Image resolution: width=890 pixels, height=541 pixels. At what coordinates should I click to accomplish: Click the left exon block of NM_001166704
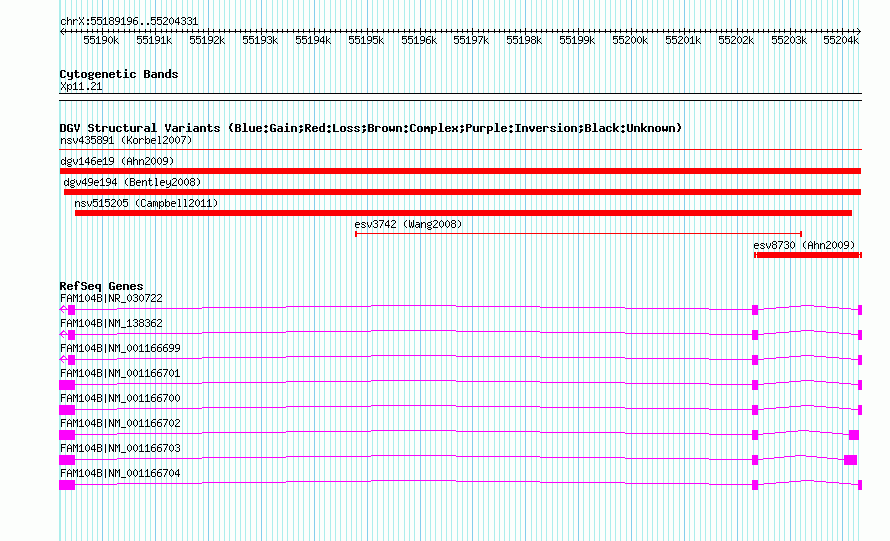point(67,485)
